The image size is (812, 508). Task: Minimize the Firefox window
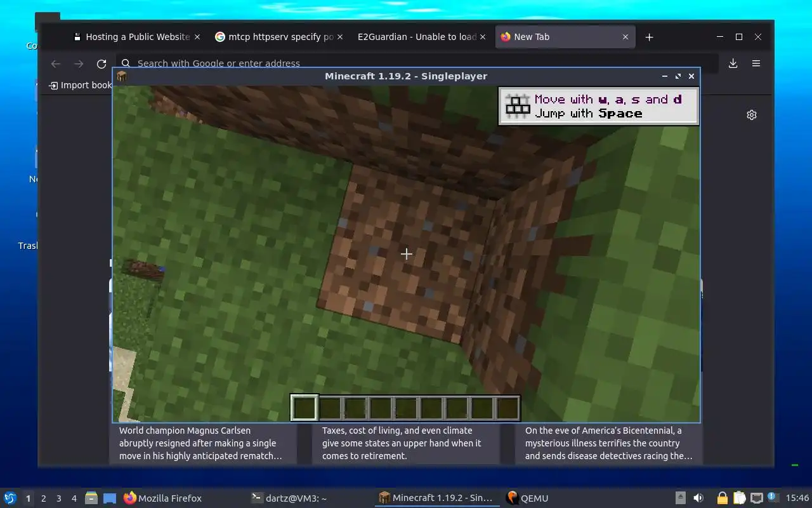click(x=719, y=37)
